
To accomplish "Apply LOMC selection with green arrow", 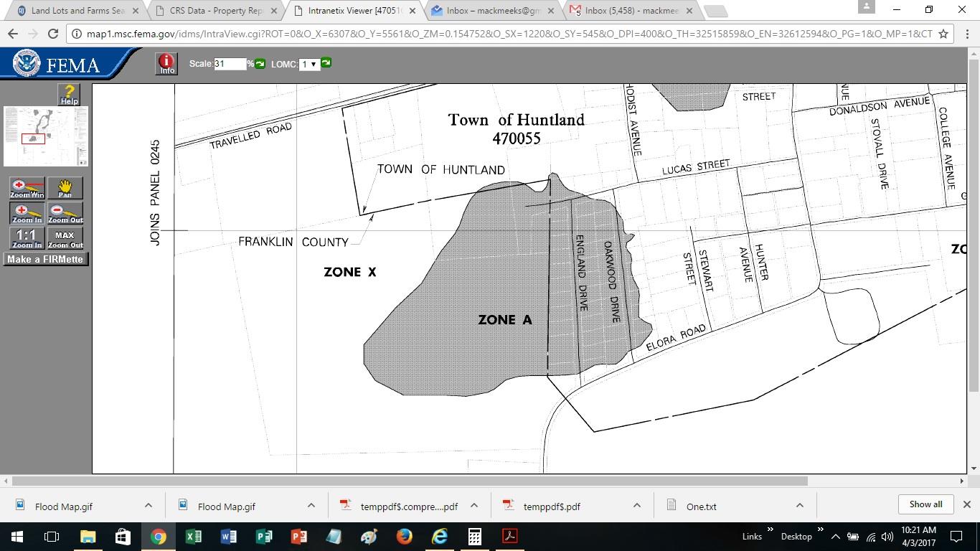I will tap(326, 63).
